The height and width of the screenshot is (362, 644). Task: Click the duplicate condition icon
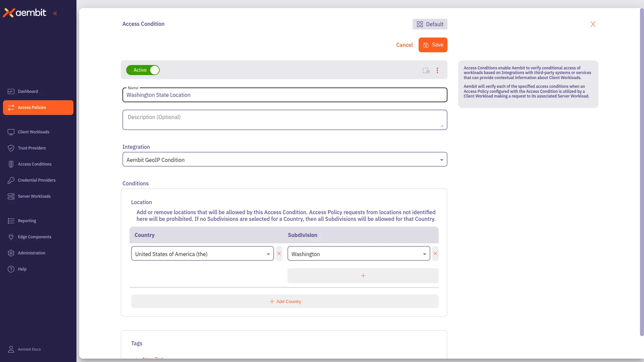tap(426, 70)
